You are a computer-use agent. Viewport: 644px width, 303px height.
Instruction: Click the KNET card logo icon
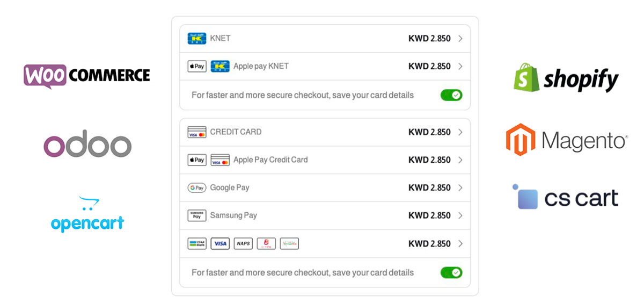tap(196, 39)
